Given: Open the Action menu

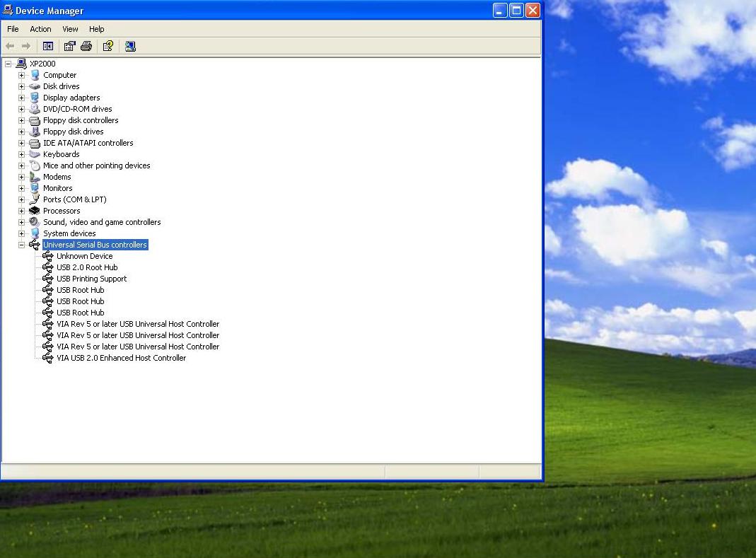Looking at the screenshot, I should pyautogui.click(x=40, y=29).
